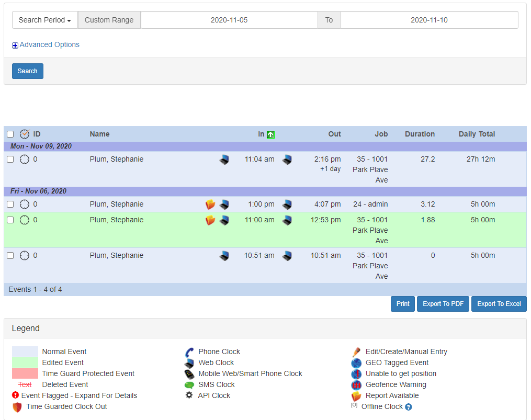
Task: Click the start date field 2020-11-05
Action: tap(229, 20)
